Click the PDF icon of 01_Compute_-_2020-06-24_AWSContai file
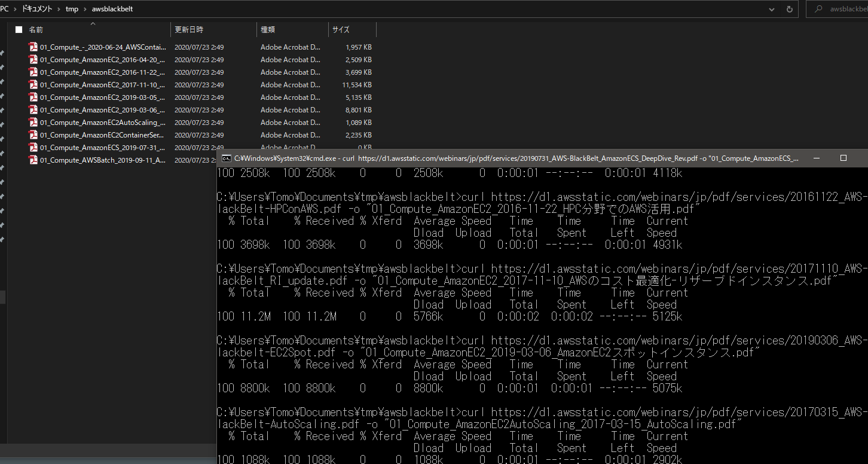Image resolution: width=868 pixels, height=464 pixels. pyautogui.click(x=33, y=47)
